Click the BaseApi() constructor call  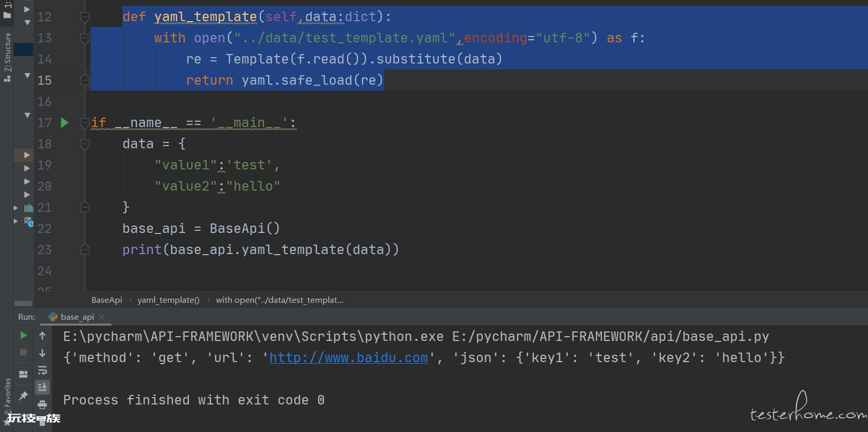click(245, 229)
